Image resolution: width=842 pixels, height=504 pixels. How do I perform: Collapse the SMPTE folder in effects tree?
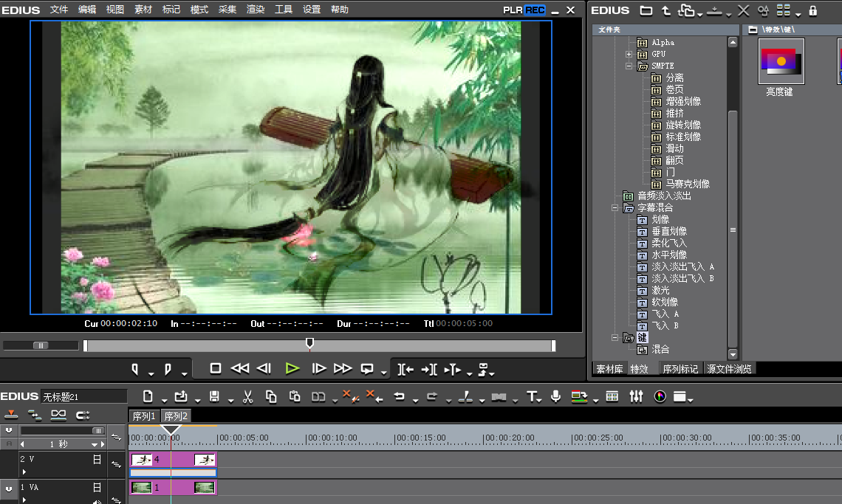point(629,66)
